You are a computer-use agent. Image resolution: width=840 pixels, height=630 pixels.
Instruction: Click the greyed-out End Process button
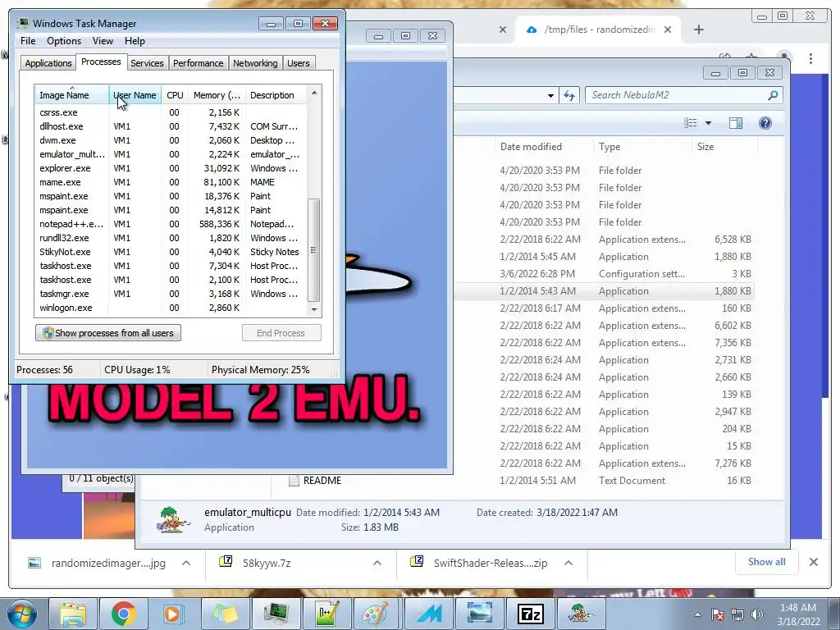pos(281,333)
